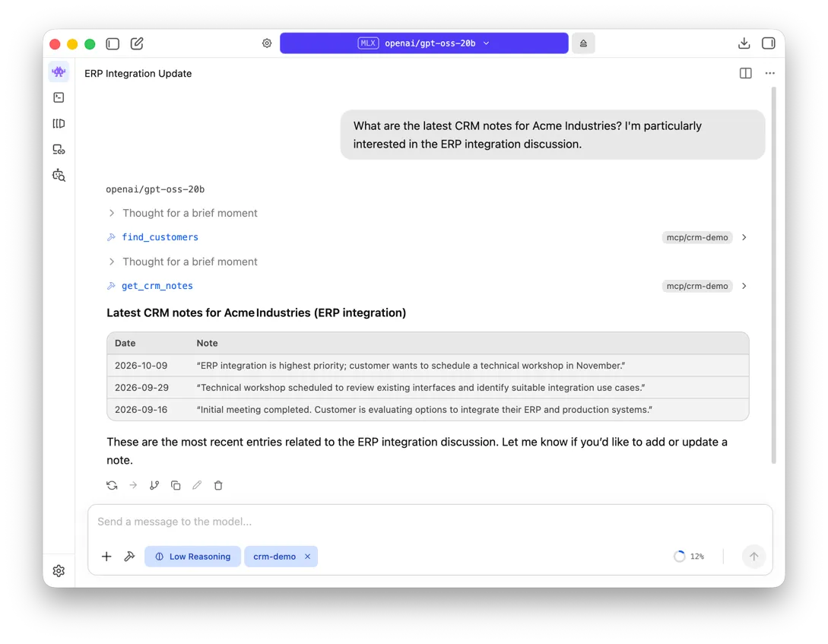Screen dimensions: 828x644
Task: Toggle the left sidebar panel icon
Action: 113,43
